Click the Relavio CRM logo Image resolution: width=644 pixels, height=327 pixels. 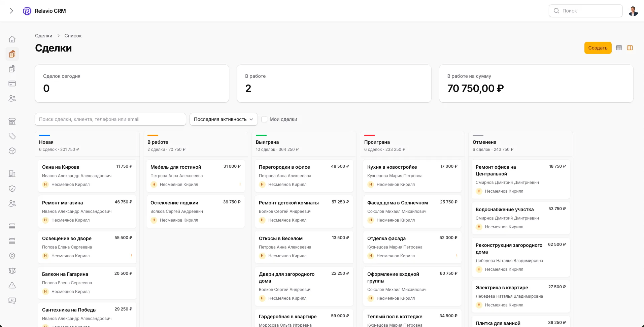(27, 11)
